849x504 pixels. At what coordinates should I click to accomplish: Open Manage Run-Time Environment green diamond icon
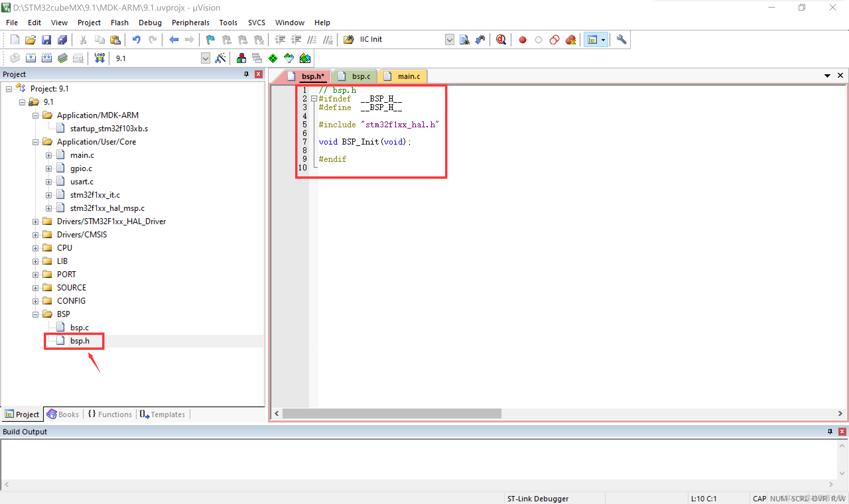tap(273, 58)
